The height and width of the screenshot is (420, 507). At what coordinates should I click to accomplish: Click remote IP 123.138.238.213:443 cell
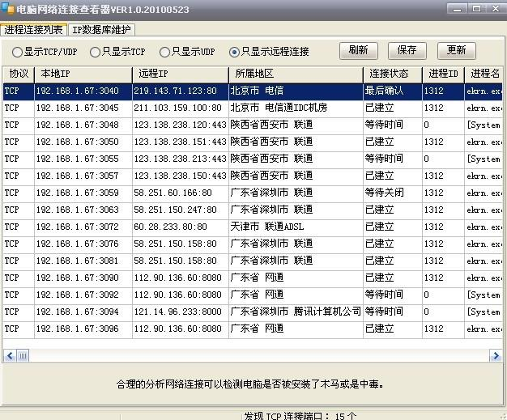[x=180, y=159]
